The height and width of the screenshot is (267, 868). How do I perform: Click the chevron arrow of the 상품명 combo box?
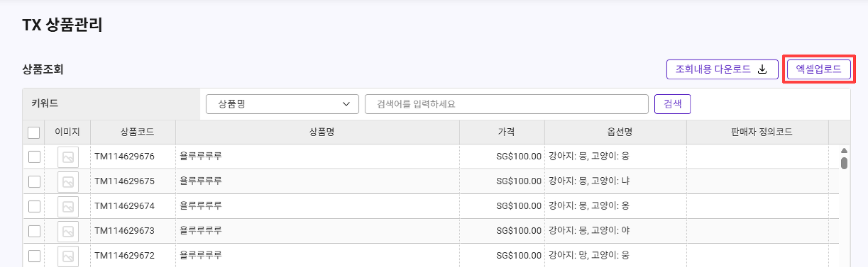[x=346, y=104]
